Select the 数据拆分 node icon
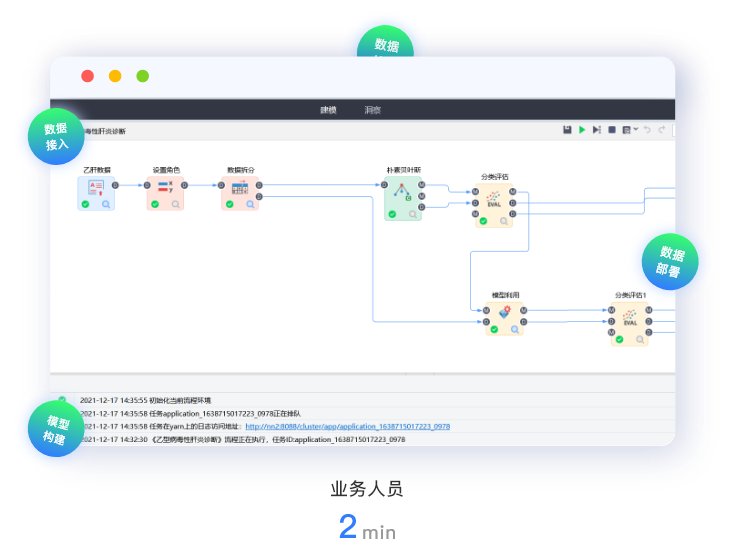Image resolution: width=736 pixels, height=549 pixels. pos(240,187)
